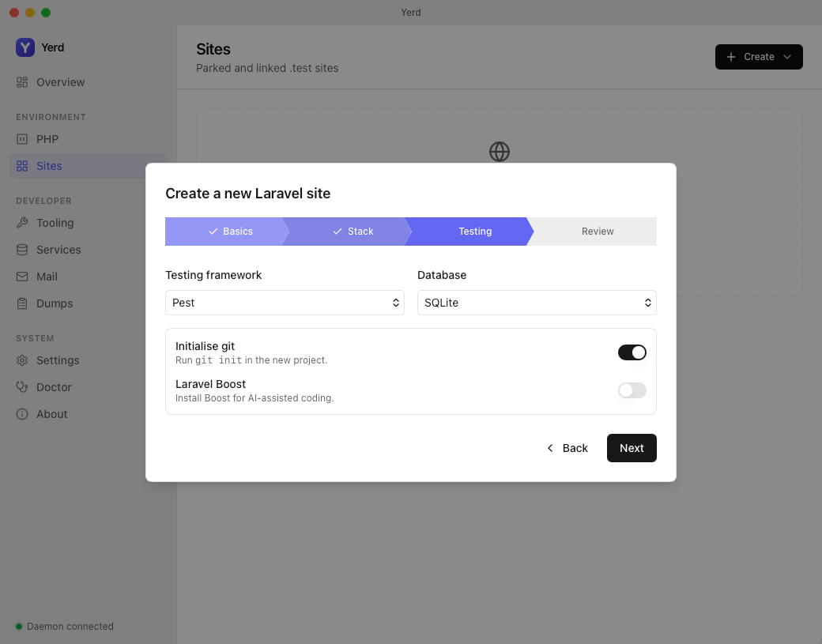Open About in the sidebar
Screen dimensions: 822x644
88,414
